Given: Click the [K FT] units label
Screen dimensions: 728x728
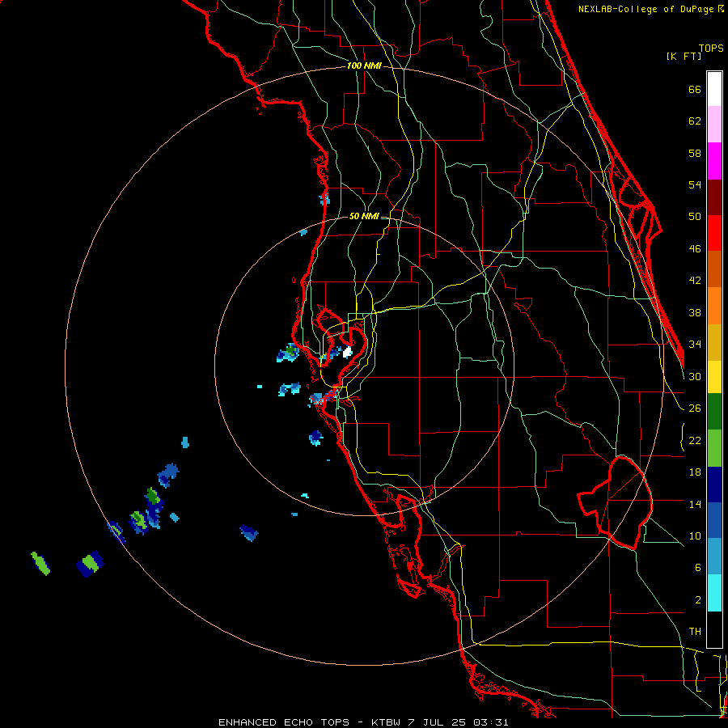Looking at the screenshot, I should (x=684, y=56).
